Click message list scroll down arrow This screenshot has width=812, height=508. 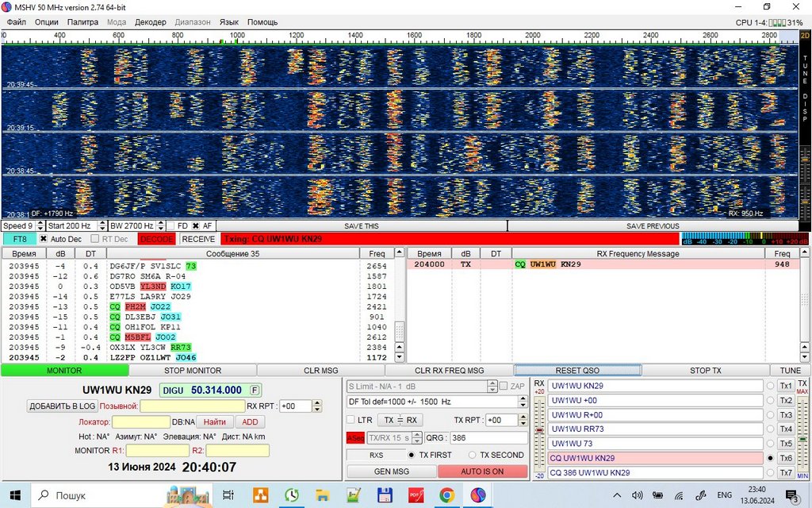(x=400, y=357)
